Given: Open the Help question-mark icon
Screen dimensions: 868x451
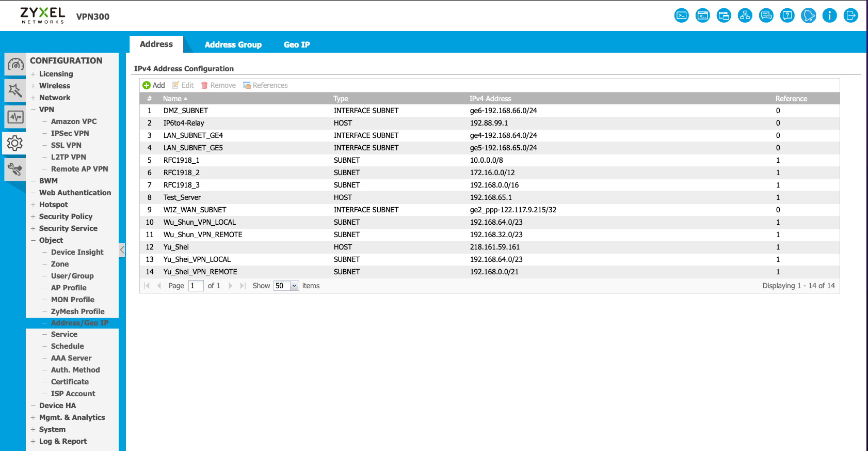Looking at the screenshot, I should click(787, 15).
